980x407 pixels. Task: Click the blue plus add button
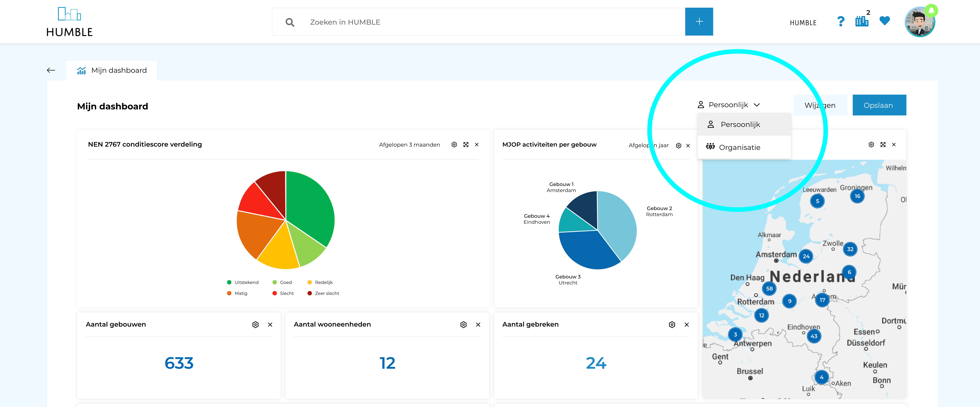point(699,22)
